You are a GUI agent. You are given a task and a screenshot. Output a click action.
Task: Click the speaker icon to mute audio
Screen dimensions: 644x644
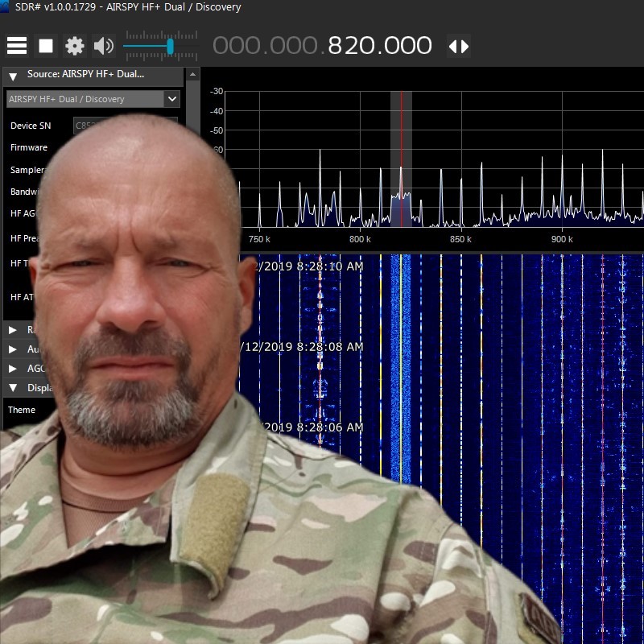102,46
